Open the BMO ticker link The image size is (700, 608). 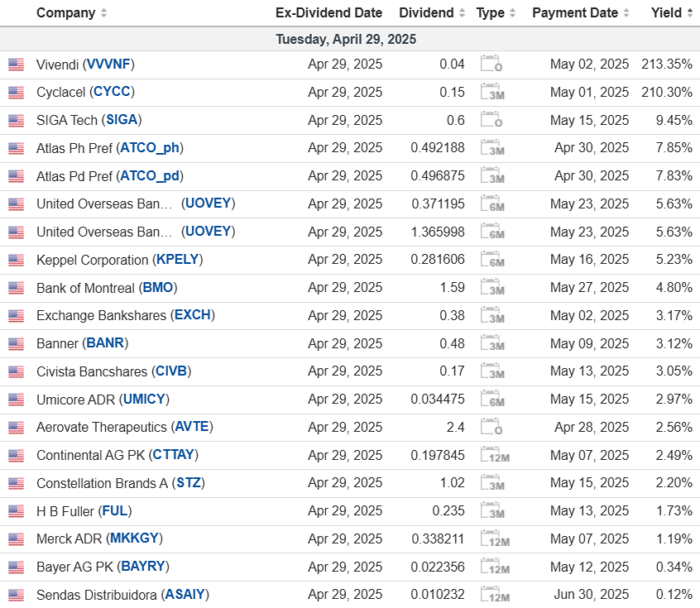pos(159,288)
